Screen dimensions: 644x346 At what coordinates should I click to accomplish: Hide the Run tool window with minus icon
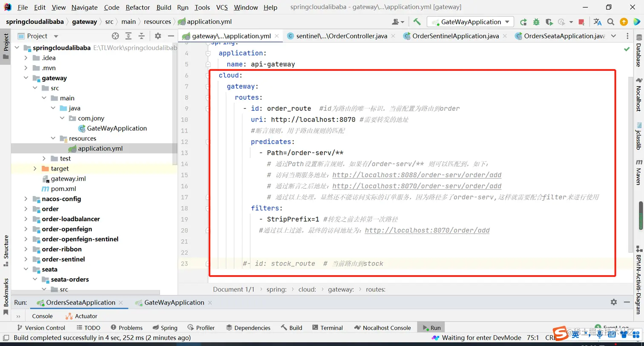click(x=627, y=302)
